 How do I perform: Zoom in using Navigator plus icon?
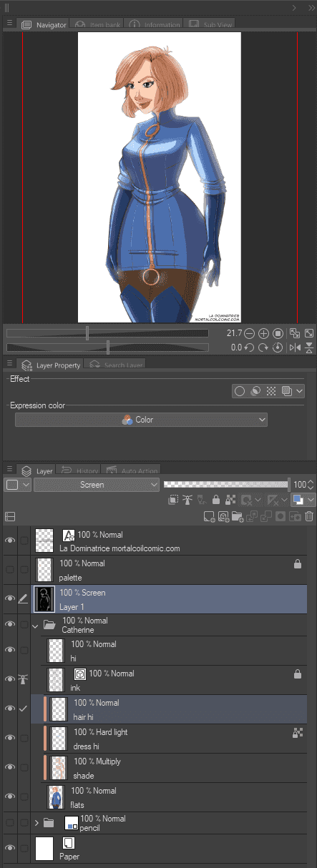[263, 334]
